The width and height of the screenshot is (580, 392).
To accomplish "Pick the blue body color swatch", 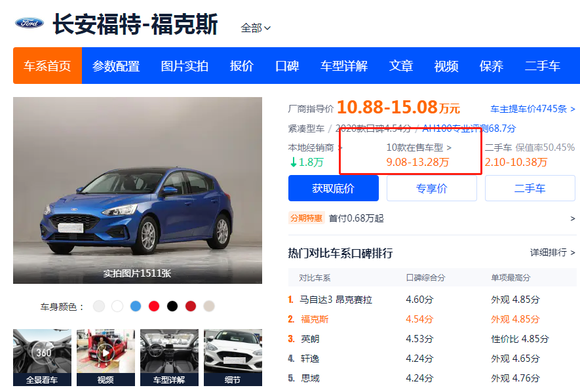I will pos(136,306).
